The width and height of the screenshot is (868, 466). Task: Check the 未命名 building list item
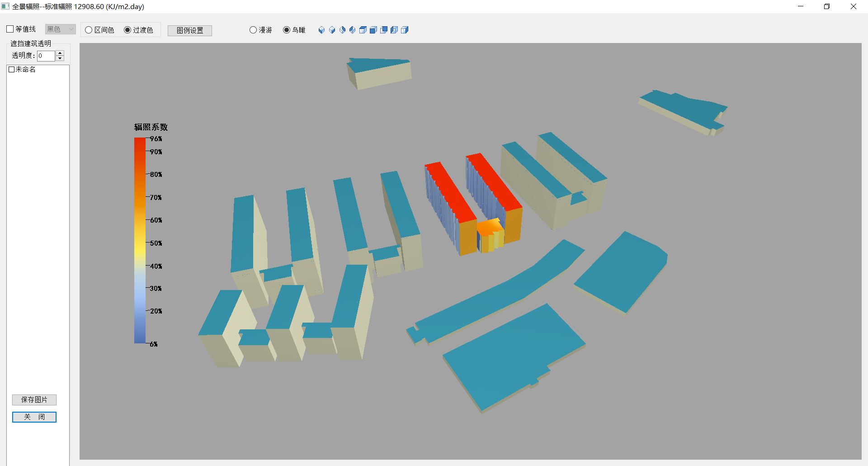pyautogui.click(x=12, y=70)
